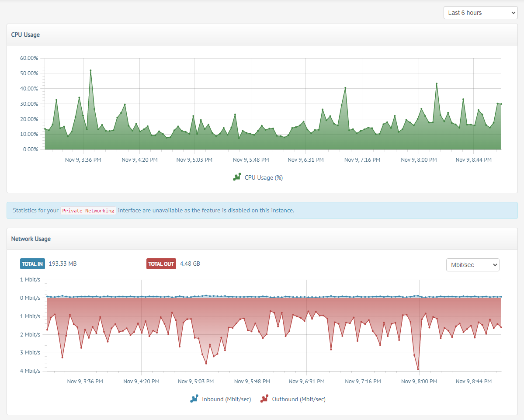Click the 60.00% axis label on CPU chart
The width and height of the screenshot is (524, 420).
[29, 58]
